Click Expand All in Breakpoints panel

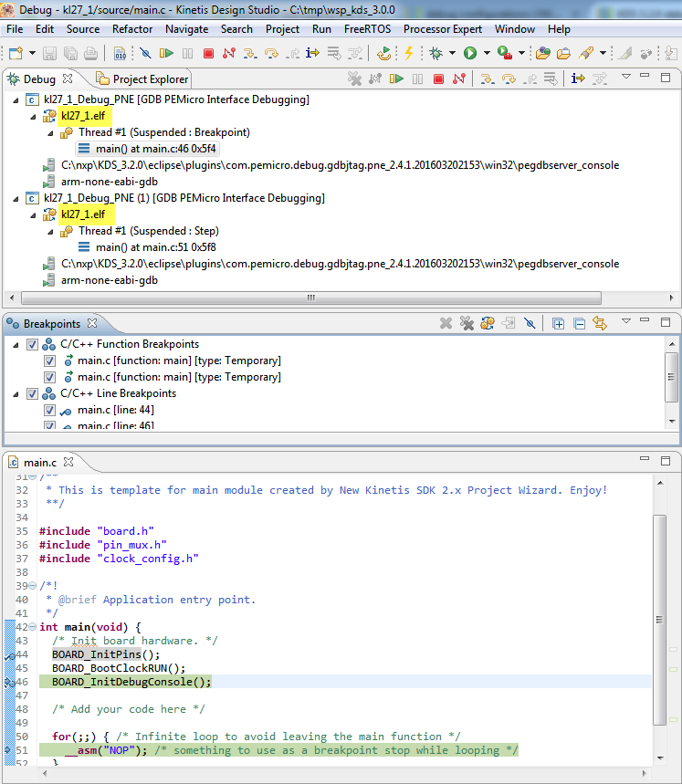tap(559, 324)
